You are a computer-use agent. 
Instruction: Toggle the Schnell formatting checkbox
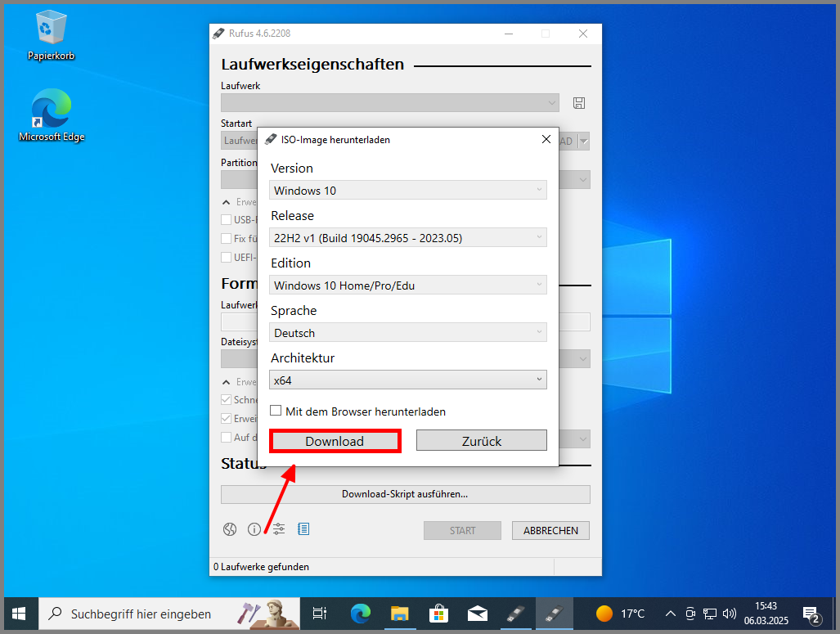tap(226, 400)
